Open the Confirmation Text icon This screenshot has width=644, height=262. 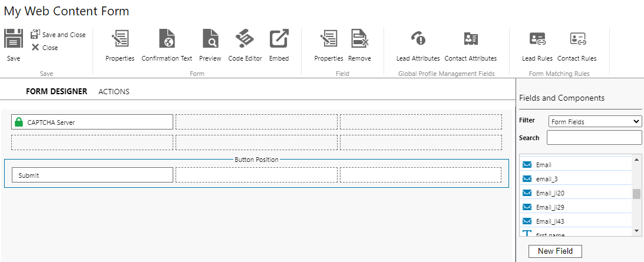pyautogui.click(x=167, y=39)
